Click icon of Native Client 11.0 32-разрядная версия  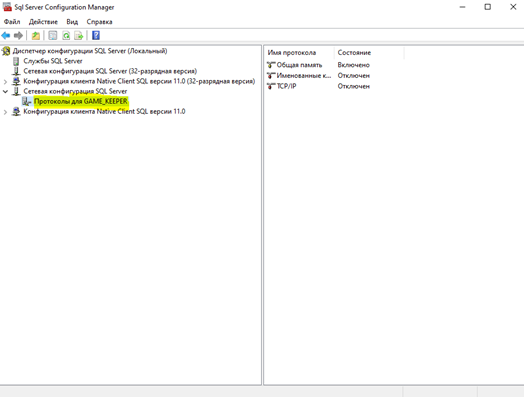pos(16,81)
